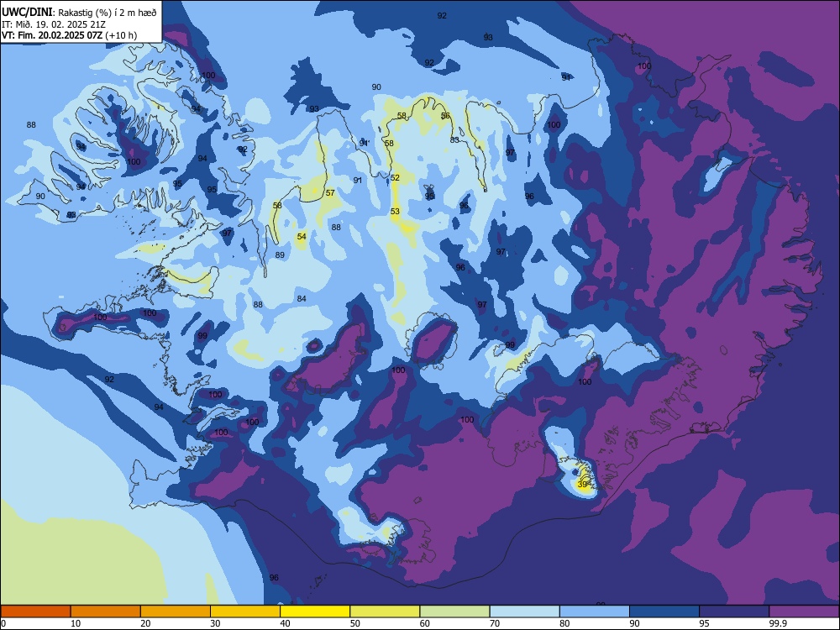Click the 80–90 light blue legend swatch
840x630 pixels.
pyautogui.click(x=595, y=612)
